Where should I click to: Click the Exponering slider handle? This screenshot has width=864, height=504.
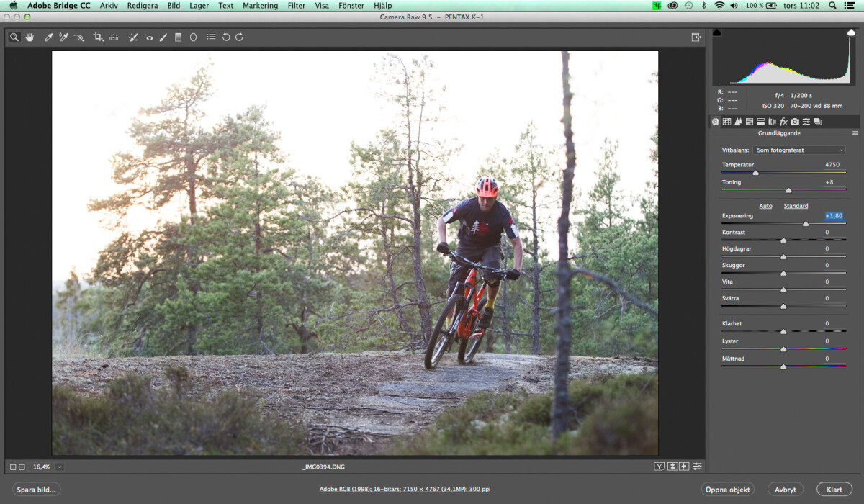coord(806,224)
